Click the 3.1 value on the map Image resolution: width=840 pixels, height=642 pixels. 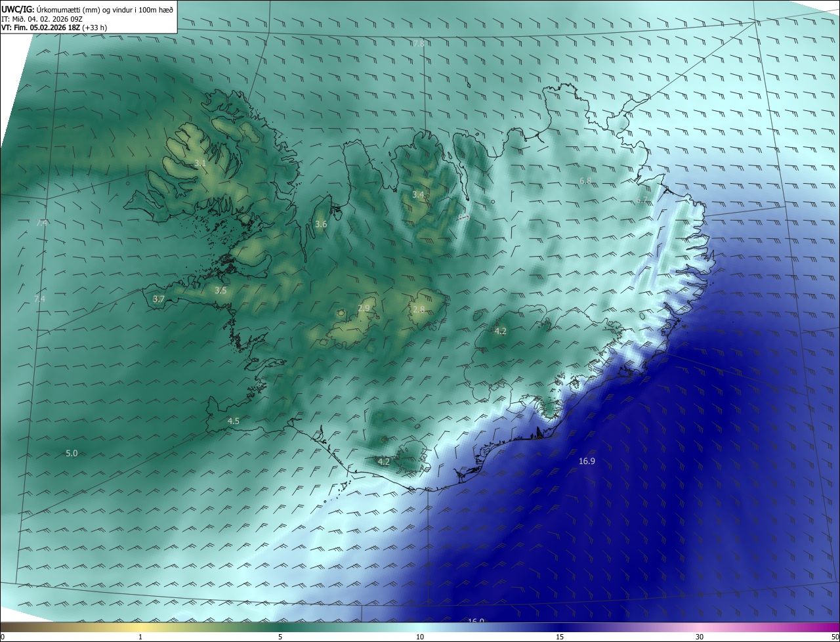point(201,163)
